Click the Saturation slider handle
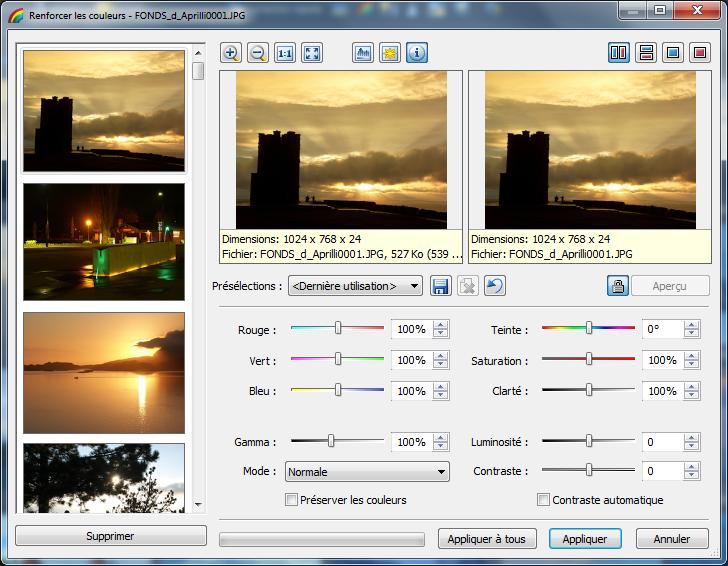The image size is (728, 566). [x=589, y=360]
